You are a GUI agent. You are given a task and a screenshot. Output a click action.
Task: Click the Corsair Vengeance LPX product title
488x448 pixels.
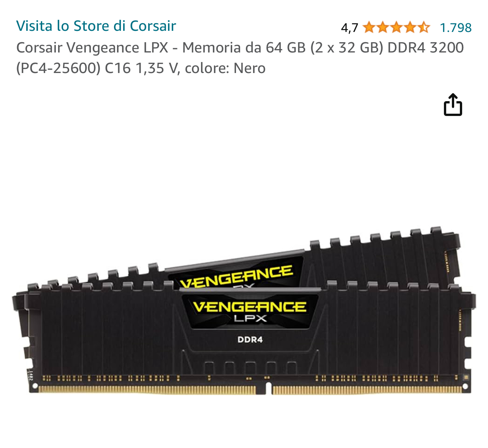[240, 58]
